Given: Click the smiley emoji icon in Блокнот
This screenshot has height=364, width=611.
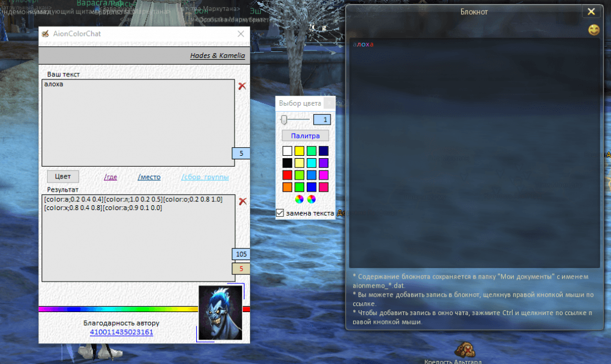Looking at the screenshot, I should tap(593, 29).
